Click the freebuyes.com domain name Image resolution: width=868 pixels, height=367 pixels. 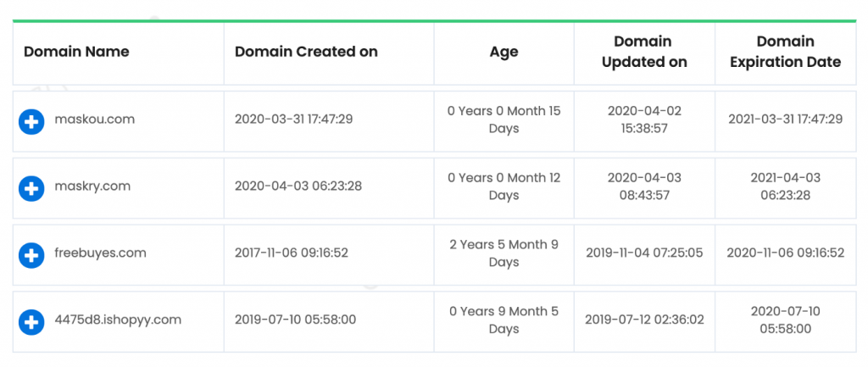pyautogui.click(x=100, y=253)
